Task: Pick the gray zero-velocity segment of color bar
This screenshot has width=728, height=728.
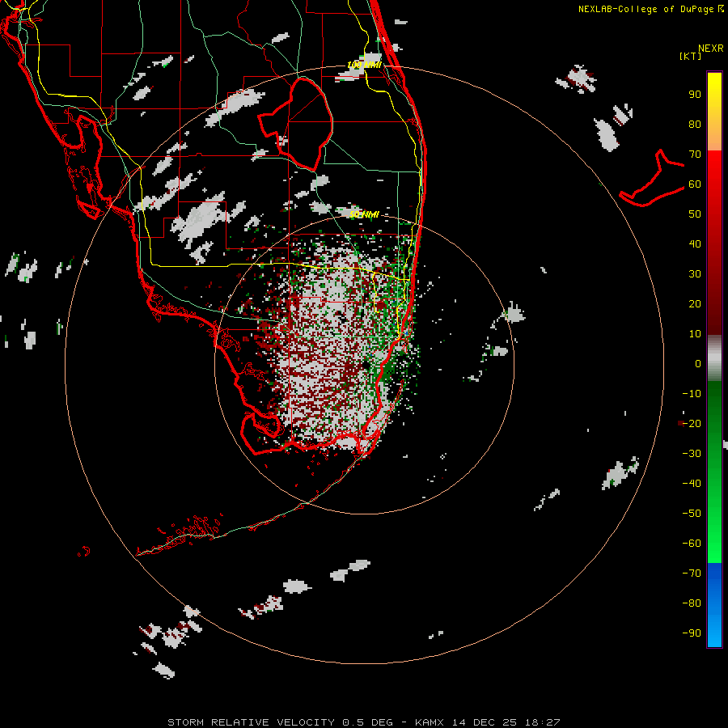Action: pos(714,358)
